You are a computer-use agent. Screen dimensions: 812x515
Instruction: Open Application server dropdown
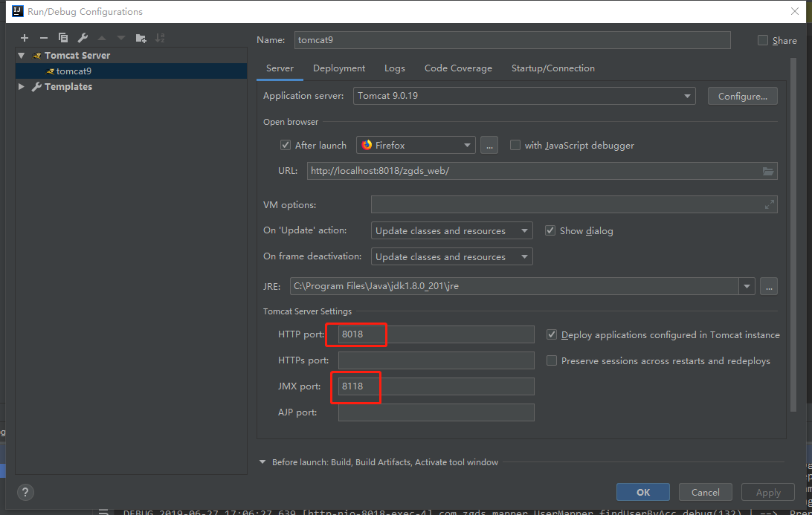[524, 96]
